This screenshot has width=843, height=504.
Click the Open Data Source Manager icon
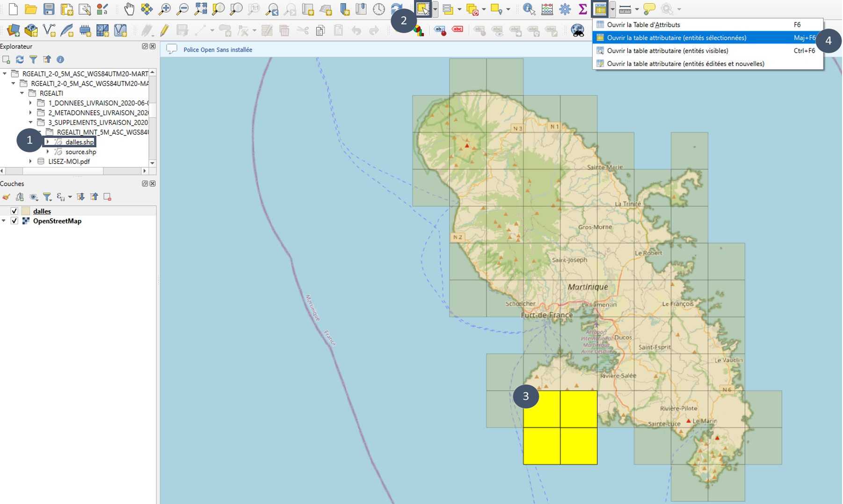click(13, 31)
